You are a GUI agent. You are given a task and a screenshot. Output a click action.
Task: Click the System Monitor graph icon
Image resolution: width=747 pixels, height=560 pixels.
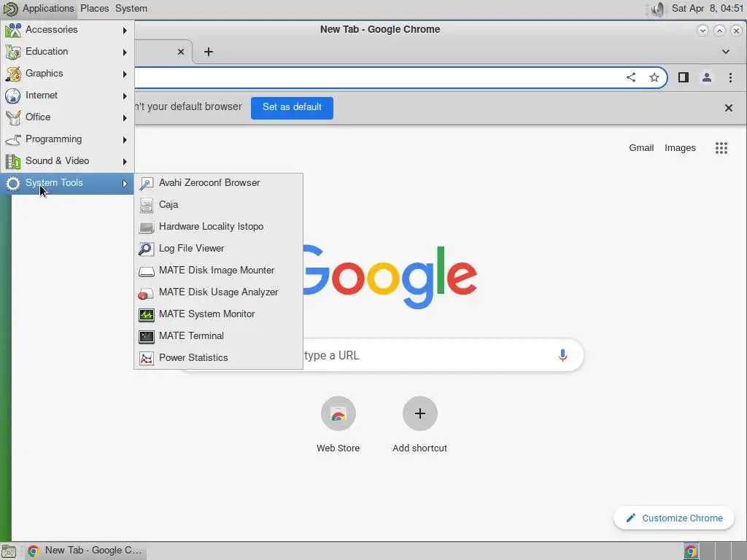click(146, 315)
